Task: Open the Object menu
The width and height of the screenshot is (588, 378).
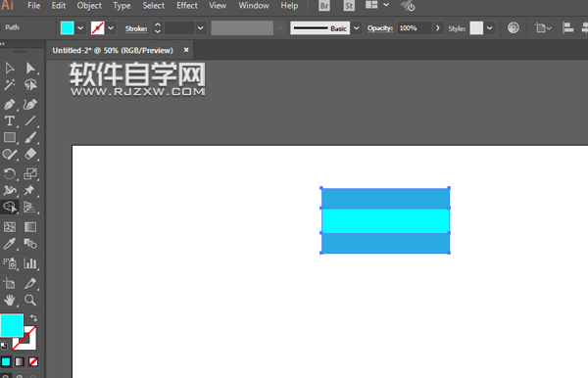Action: [89, 6]
